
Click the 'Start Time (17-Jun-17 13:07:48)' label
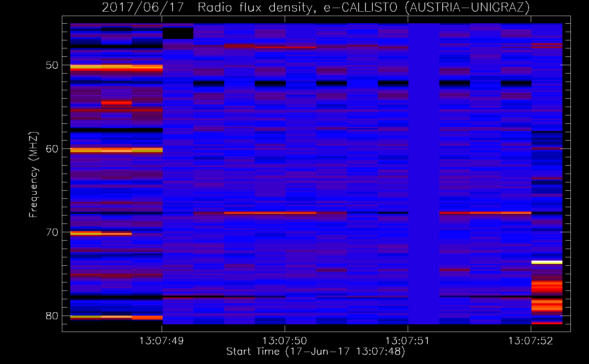pos(316,352)
